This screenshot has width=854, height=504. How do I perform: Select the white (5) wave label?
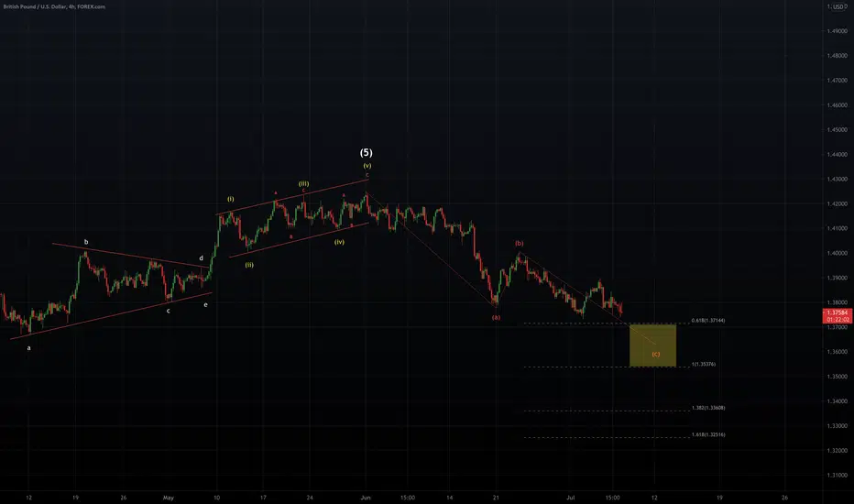pos(366,152)
